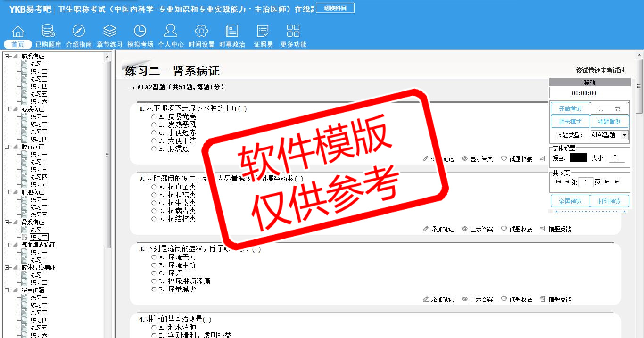Viewport: 644px width, 338px height.
Task: Open 章节练习 layers icon
Action: pyautogui.click(x=109, y=32)
